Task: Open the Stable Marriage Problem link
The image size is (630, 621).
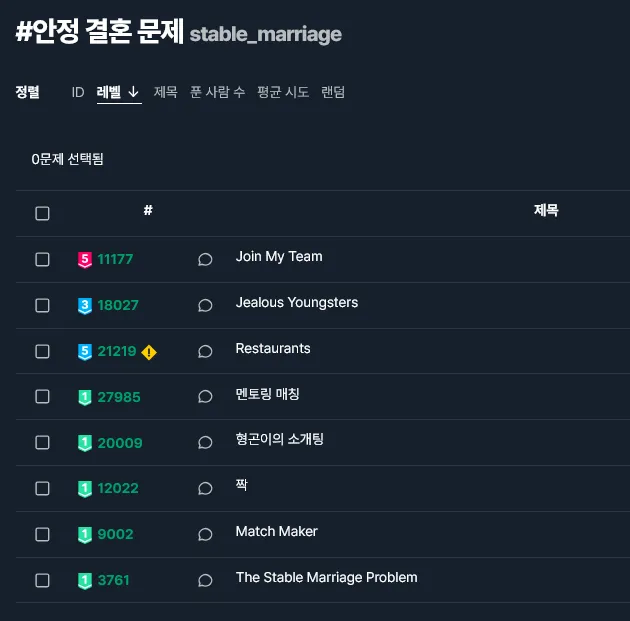Action: (x=326, y=577)
